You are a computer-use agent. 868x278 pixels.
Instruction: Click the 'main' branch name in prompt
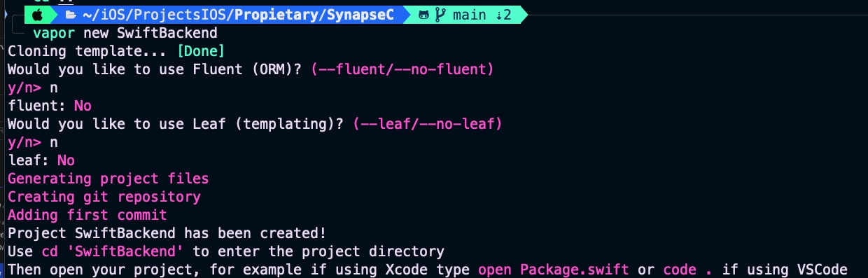point(469,15)
